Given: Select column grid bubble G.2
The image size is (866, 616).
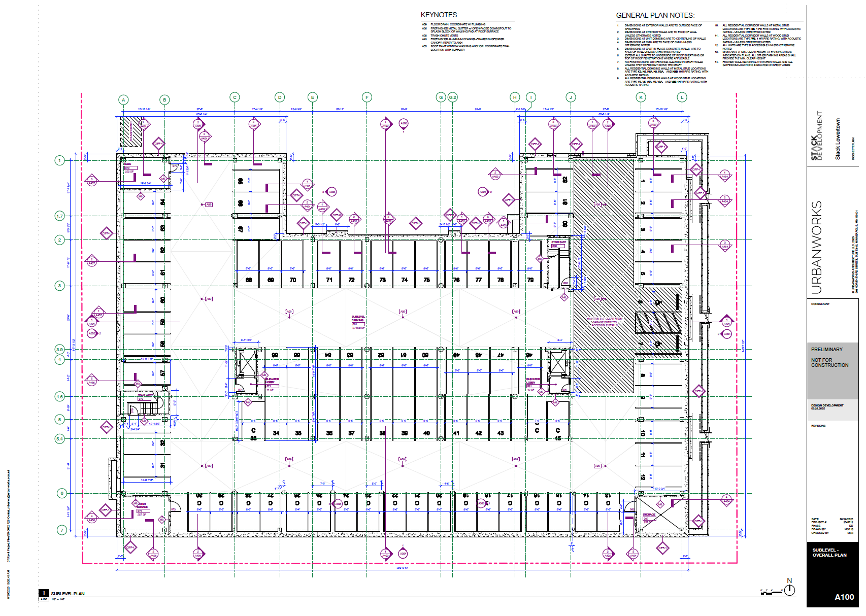Looking at the screenshot, I should point(453,97).
